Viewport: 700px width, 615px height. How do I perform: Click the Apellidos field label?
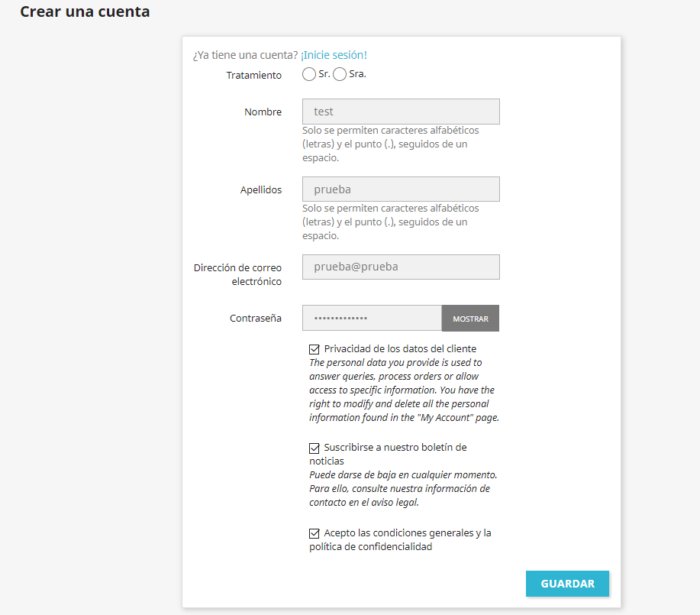(x=260, y=190)
